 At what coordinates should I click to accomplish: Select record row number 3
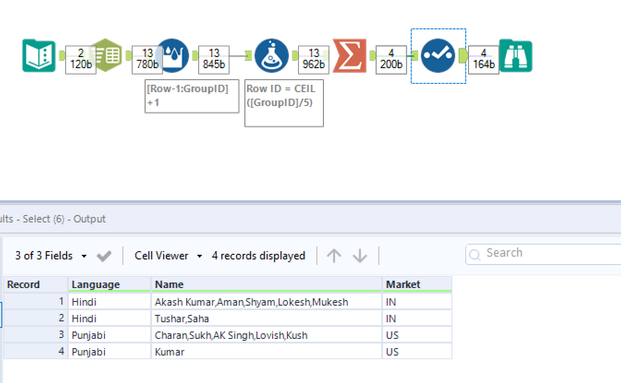36,335
